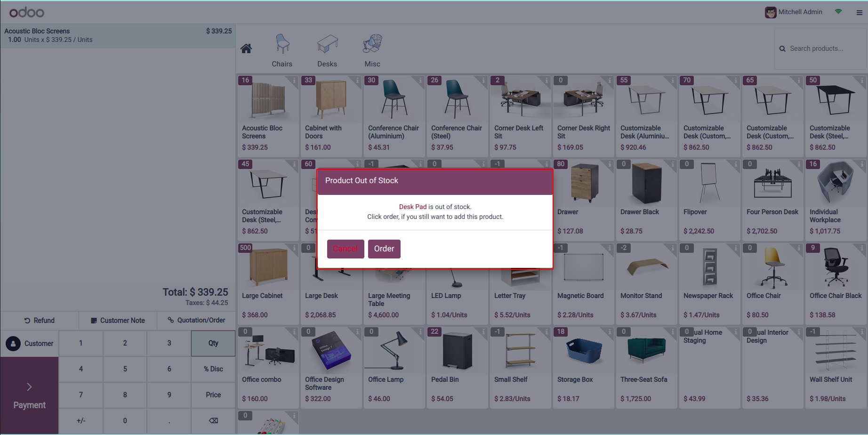The width and height of the screenshot is (868, 435).
Task: Click Mitchell Admin user avatar
Action: pos(771,12)
